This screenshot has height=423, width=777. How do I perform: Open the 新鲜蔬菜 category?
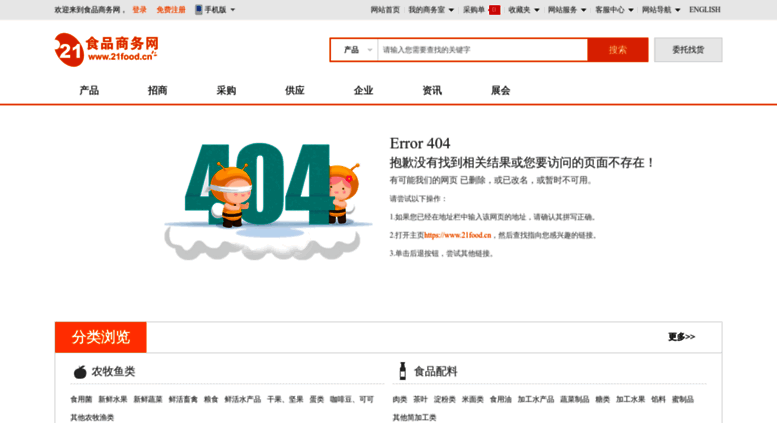[148, 399]
